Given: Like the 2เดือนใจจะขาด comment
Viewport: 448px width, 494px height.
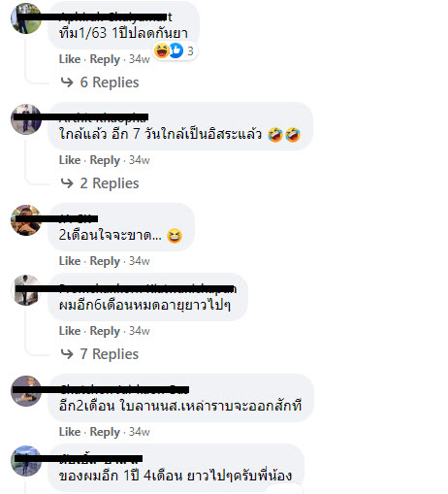Looking at the screenshot, I should 70,261.
